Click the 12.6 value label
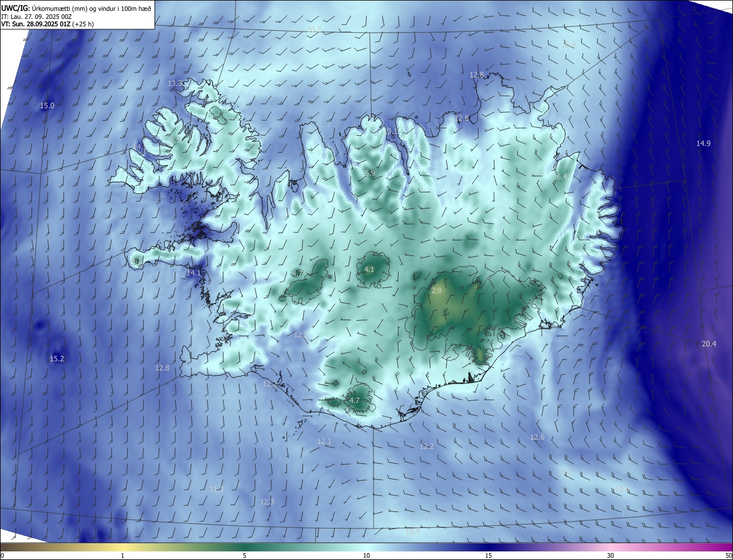 pos(537,437)
